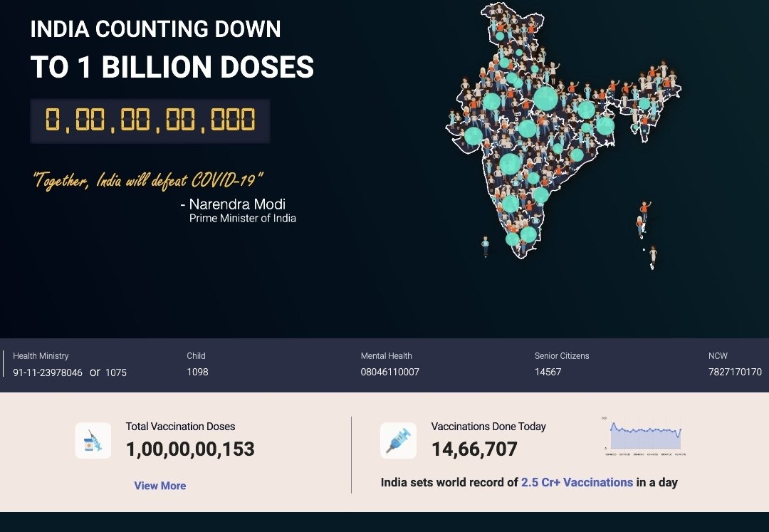The height and width of the screenshot is (532, 769).
Task: Click the vaccine vial icon beside Total Vaccination Doses
Action: coord(93,440)
